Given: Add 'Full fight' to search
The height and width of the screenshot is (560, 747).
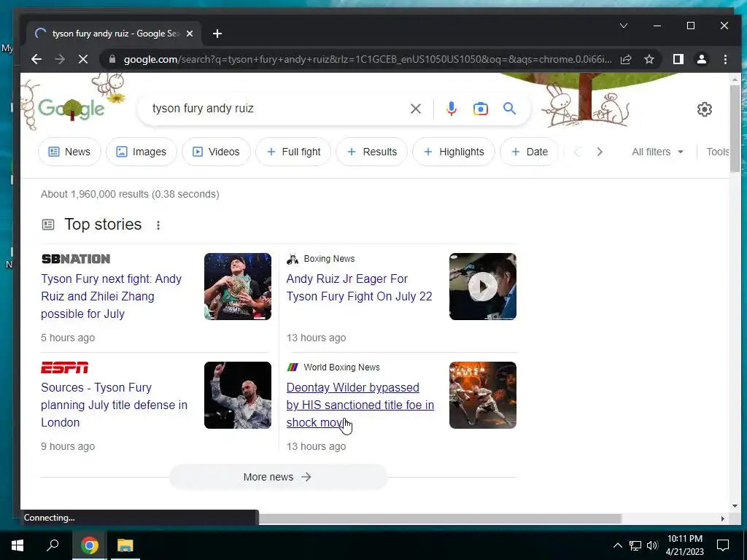Looking at the screenshot, I should (x=293, y=152).
